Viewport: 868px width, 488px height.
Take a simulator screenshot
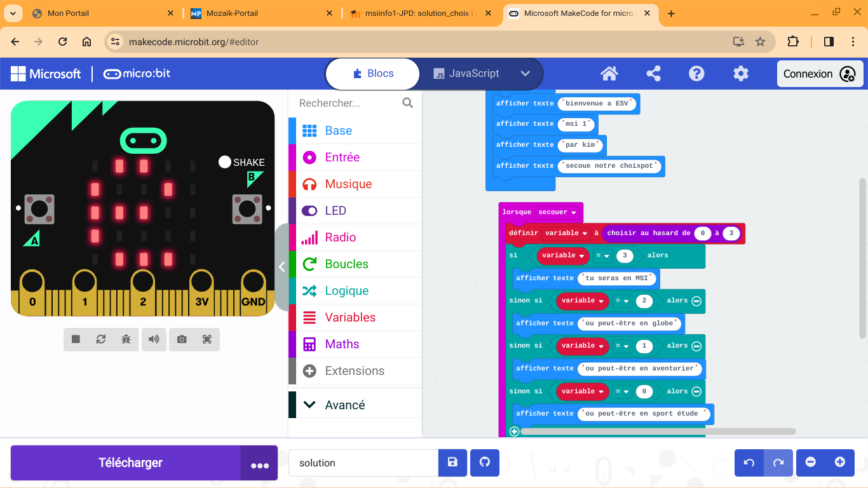coord(182,339)
